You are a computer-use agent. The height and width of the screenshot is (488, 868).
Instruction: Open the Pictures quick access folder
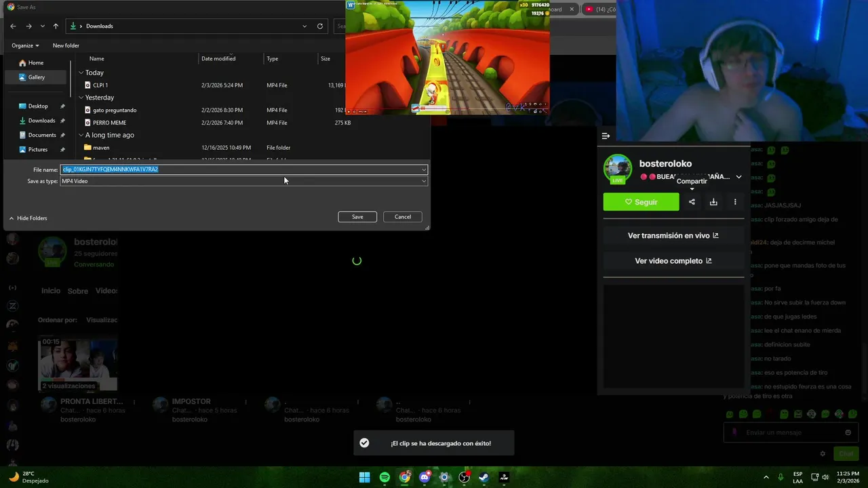pyautogui.click(x=38, y=149)
